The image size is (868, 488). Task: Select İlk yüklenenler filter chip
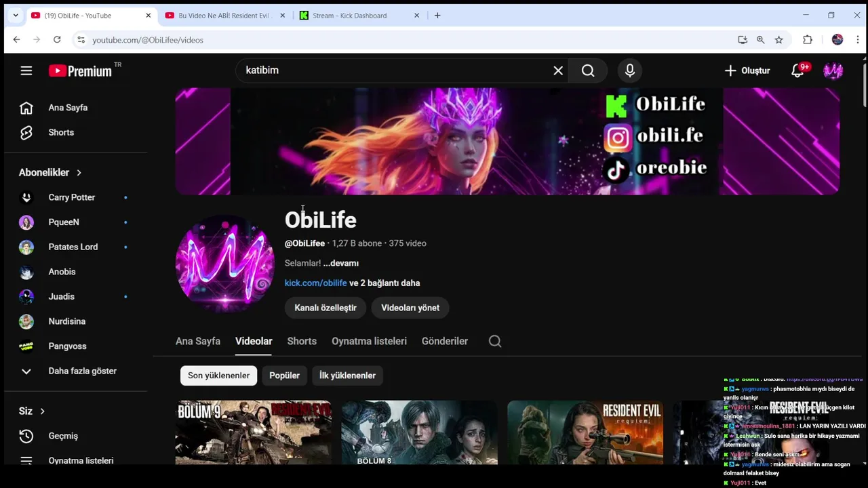coord(347,375)
